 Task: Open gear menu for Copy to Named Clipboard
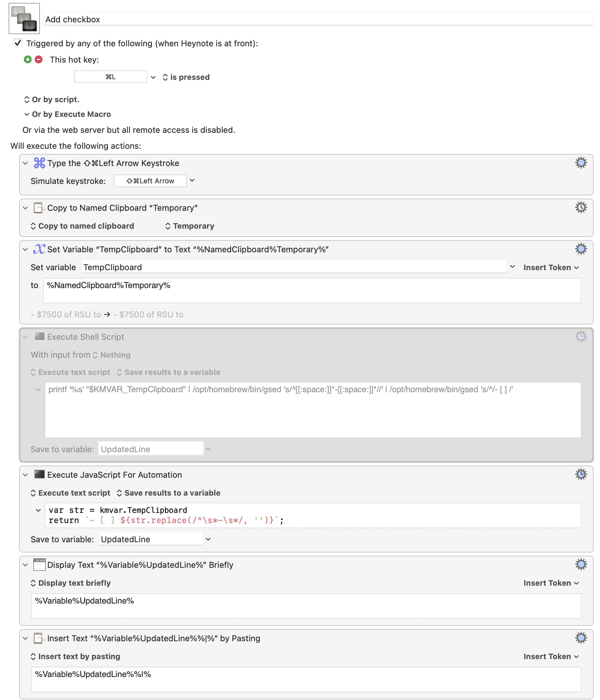[581, 208]
